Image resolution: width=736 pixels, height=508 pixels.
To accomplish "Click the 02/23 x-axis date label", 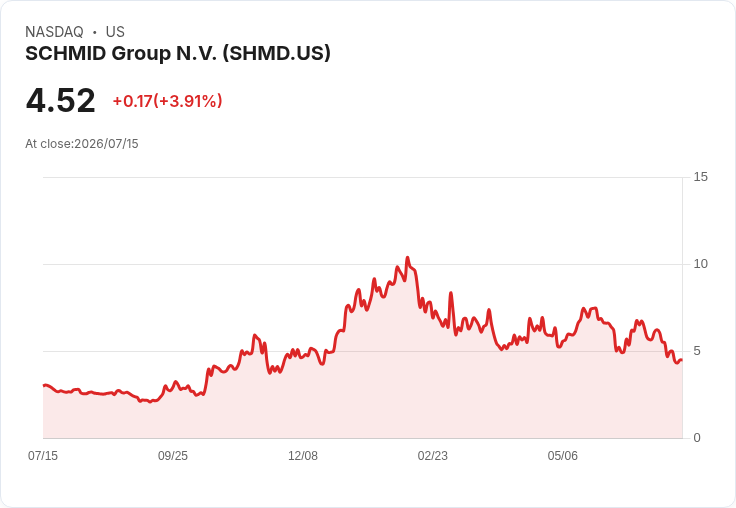I will (x=433, y=455).
